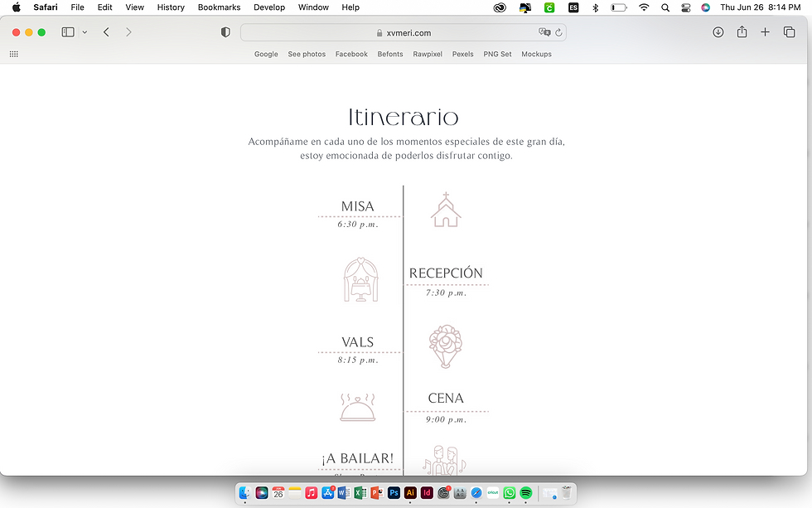Open the Share button in Safari
The image size is (812, 508).
[x=742, y=31]
